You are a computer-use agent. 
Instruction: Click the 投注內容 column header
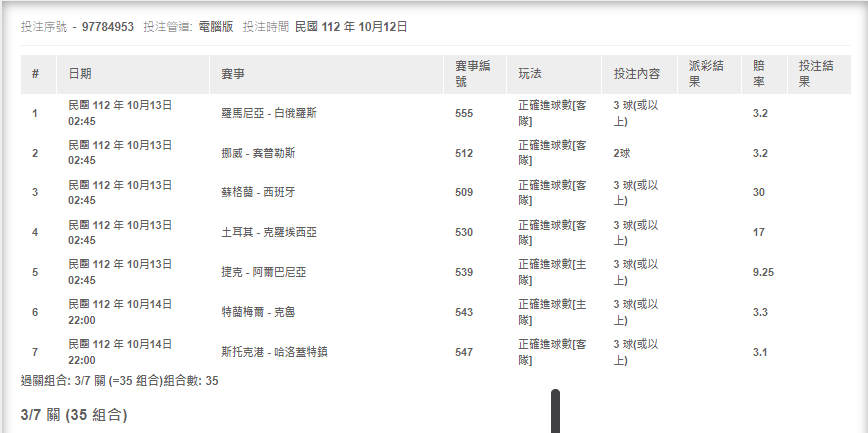pos(636,74)
